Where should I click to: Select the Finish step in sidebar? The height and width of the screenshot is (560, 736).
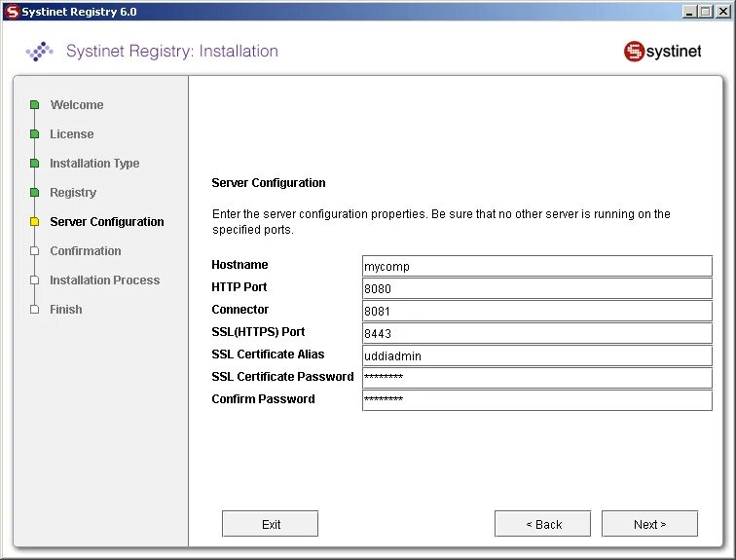click(x=66, y=310)
